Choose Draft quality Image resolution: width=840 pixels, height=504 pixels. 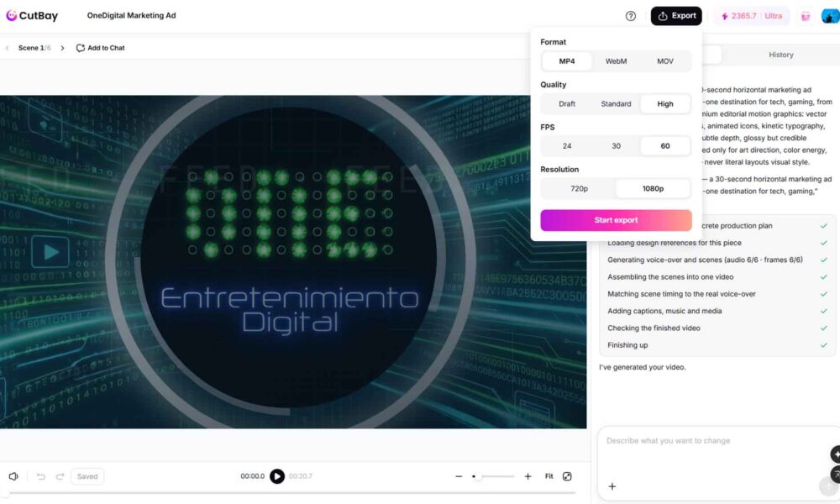567,104
